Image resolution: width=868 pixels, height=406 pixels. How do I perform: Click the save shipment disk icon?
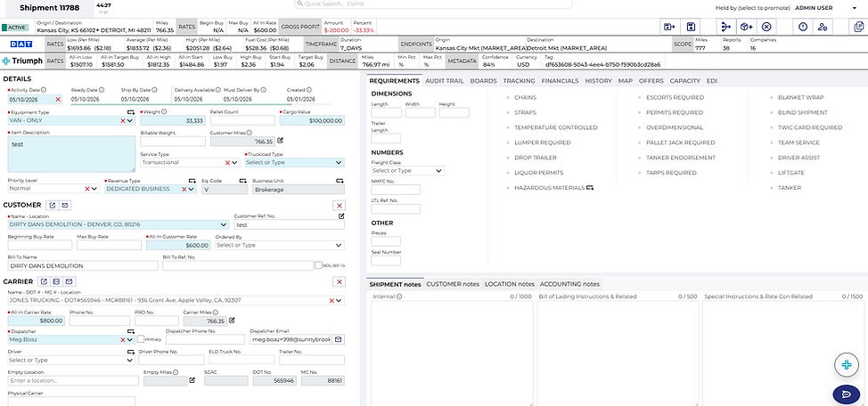click(691, 27)
